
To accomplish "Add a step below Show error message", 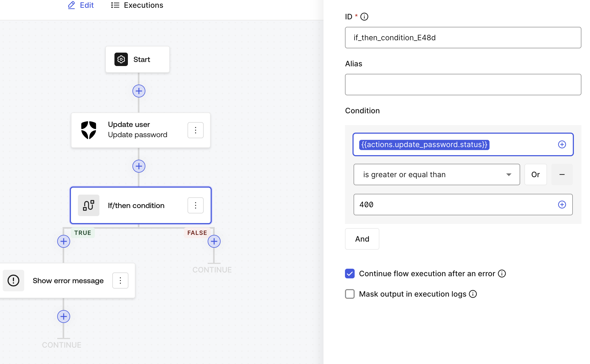I will 64,317.
